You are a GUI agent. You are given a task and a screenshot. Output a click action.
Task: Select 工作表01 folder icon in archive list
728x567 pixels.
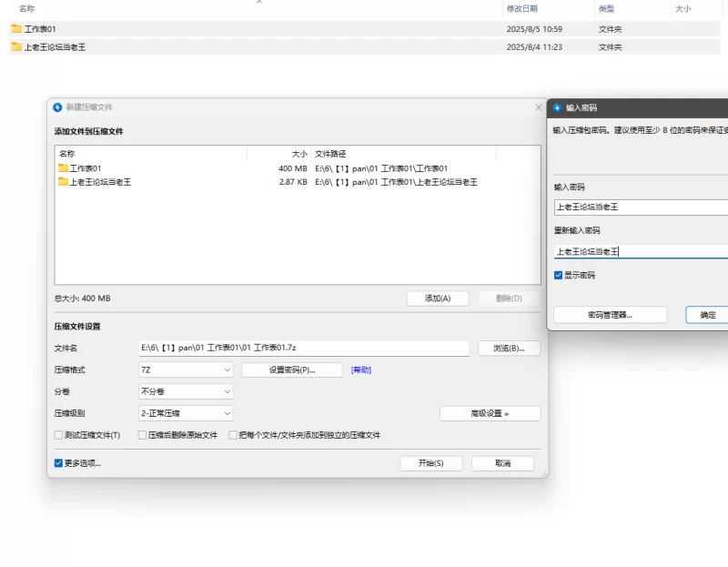click(64, 168)
